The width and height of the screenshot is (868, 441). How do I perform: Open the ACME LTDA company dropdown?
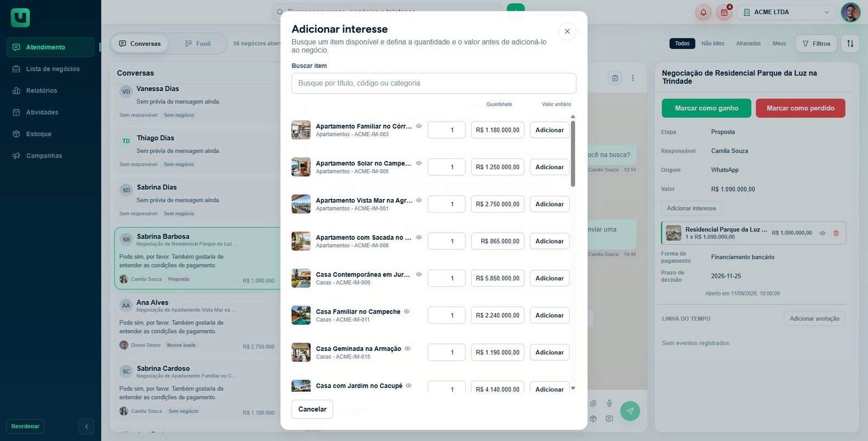[x=787, y=12]
